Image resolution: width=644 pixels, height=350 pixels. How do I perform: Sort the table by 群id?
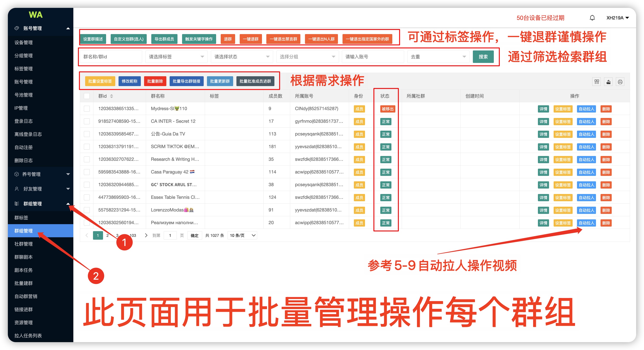click(112, 96)
